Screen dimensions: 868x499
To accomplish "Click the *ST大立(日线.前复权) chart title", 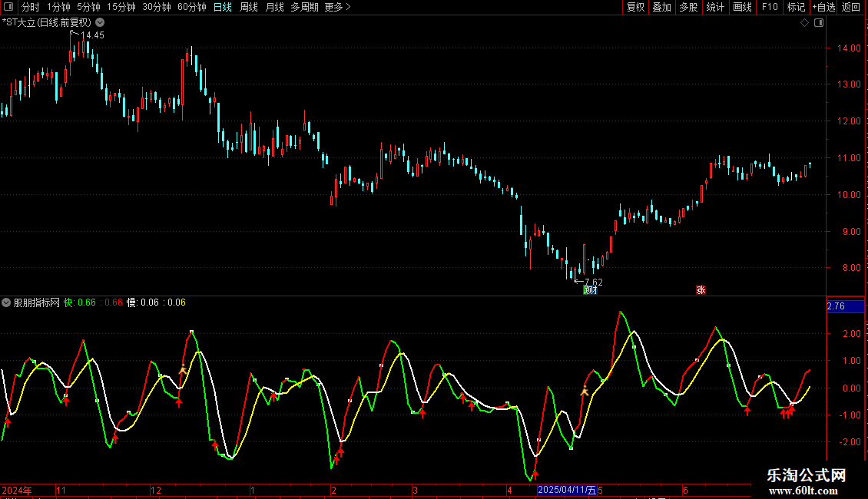I will click(x=47, y=23).
